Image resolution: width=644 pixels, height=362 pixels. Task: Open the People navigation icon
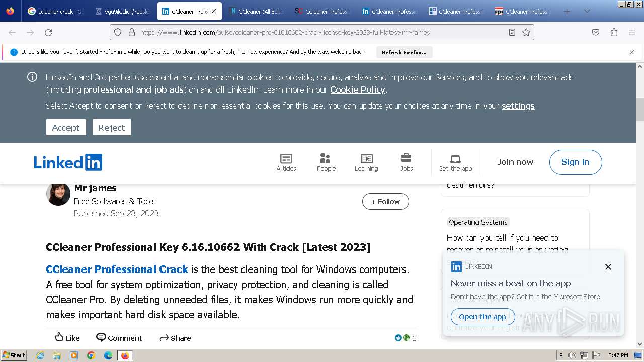click(326, 162)
